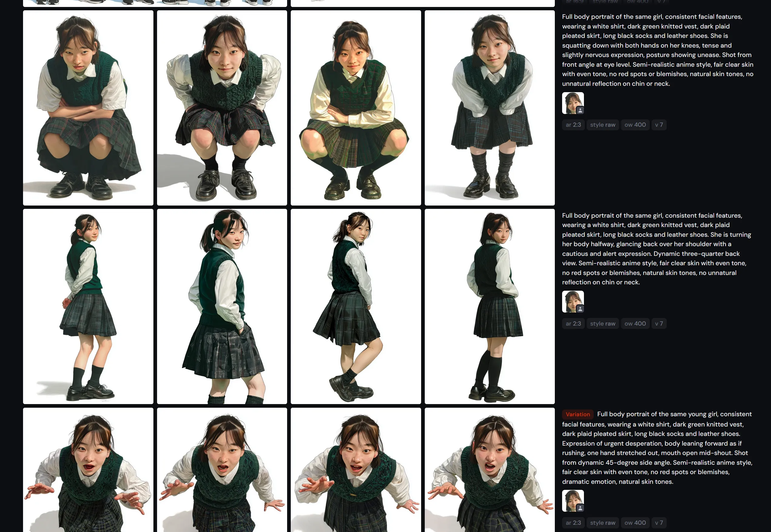771x532 pixels.
Task: Click 'style raw' tag under the squatting prompt
Action: tap(603, 125)
